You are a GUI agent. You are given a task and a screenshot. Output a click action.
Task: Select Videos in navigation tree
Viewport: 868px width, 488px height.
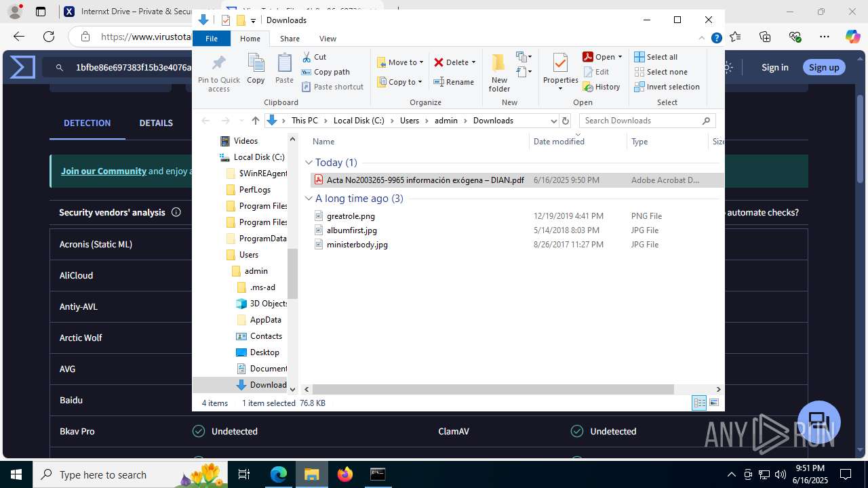pyautogui.click(x=245, y=141)
